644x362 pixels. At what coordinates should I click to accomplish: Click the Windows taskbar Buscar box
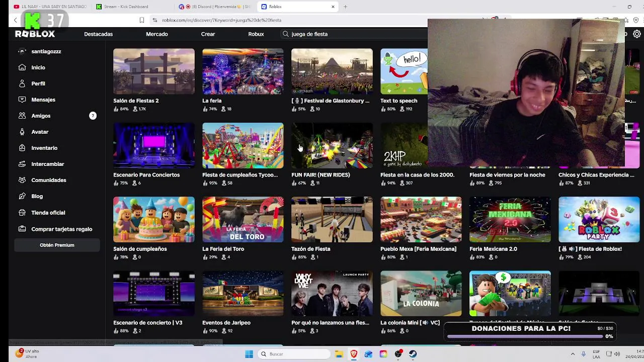[x=294, y=354]
